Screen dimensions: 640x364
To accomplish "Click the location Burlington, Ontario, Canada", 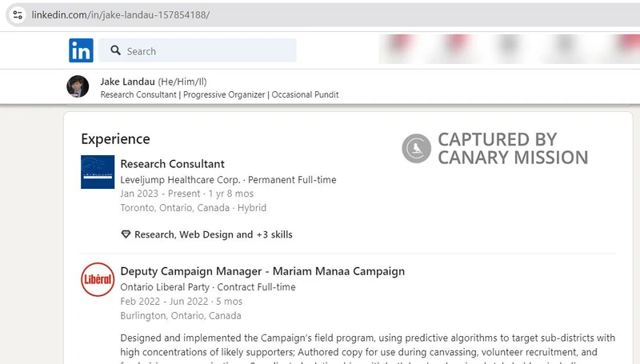I will [x=181, y=316].
